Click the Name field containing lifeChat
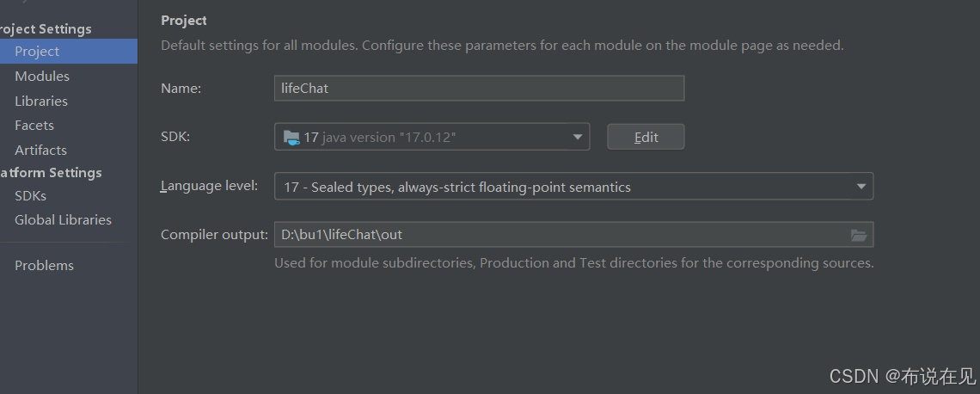Screen dimensions: 980x394 [x=480, y=89]
